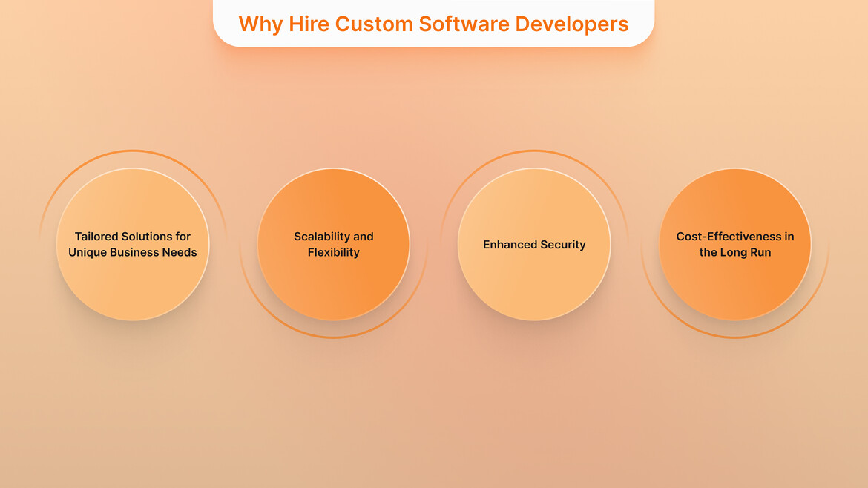868x488 pixels.
Task: Click the 'Why Hire Custom Software Developers' title
Action: point(433,24)
